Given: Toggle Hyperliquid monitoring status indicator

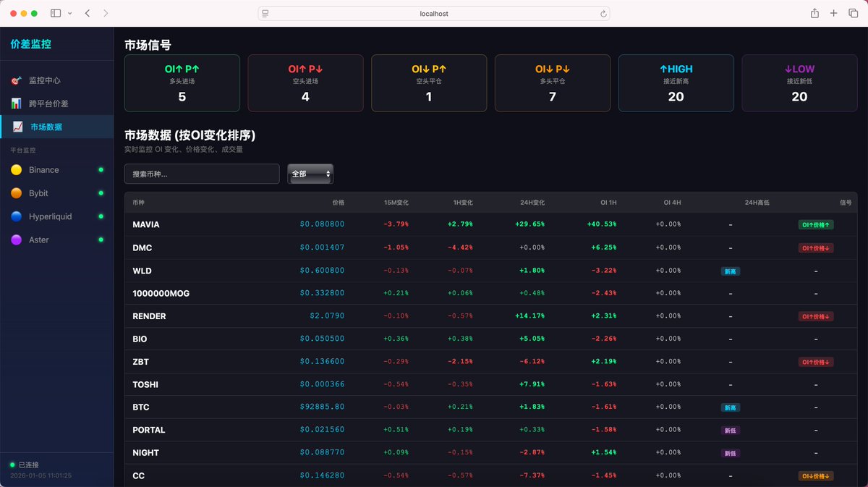Looking at the screenshot, I should [101, 216].
